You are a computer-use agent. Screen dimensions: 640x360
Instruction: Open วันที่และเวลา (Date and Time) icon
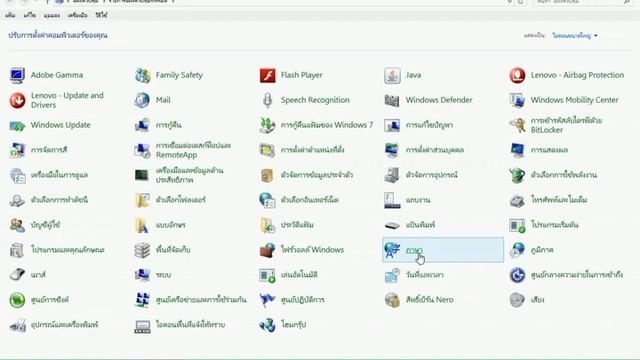pos(392,275)
